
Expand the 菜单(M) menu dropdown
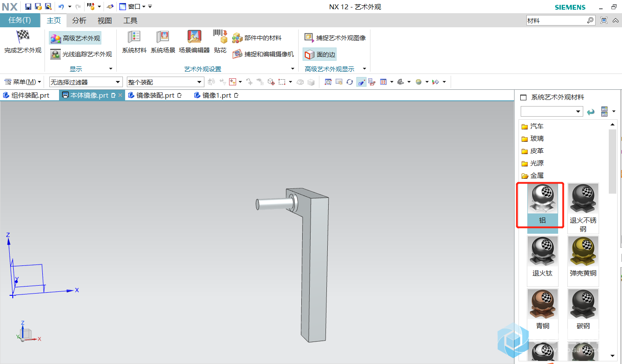(x=22, y=82)
